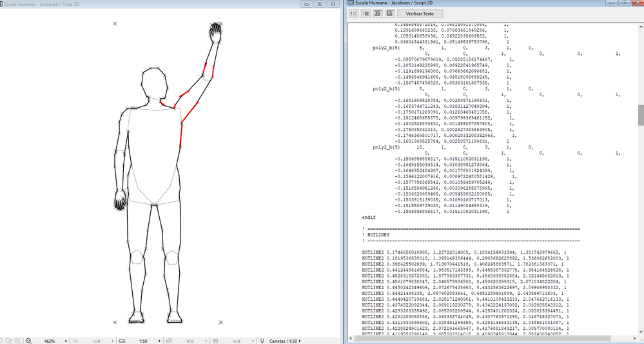Click the -0.1681909525784, 0.00250571190631 first coordinate line
The image size is (644, 344).
pos(452,100)
